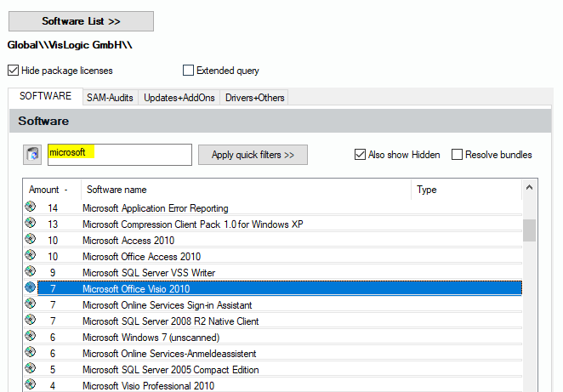The image size is (563, 392).
Task: Click icon of SQL Server 2008 R2 Native Client row
Action: point(31,320)
